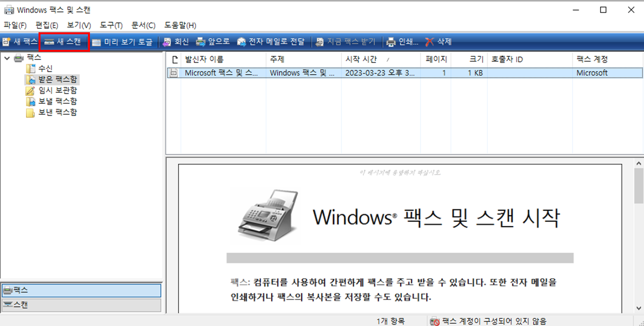644x326 pixels.
Task: Open the 보기(V) menu
Action: (79, 25)
